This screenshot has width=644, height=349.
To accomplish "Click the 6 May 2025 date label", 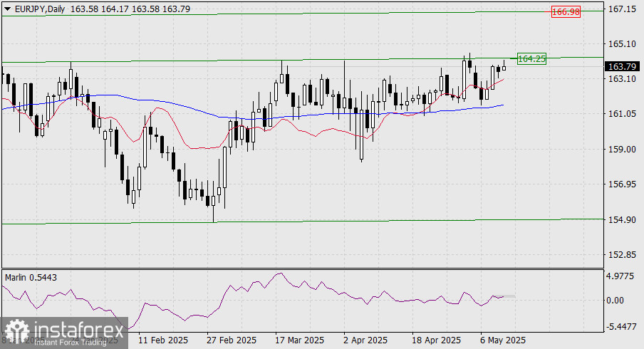I will [x=503, y=340].
